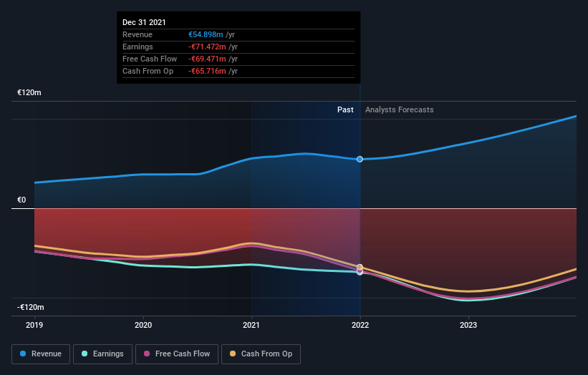Click the Cash From Op tooltip row label

(148, 71)
